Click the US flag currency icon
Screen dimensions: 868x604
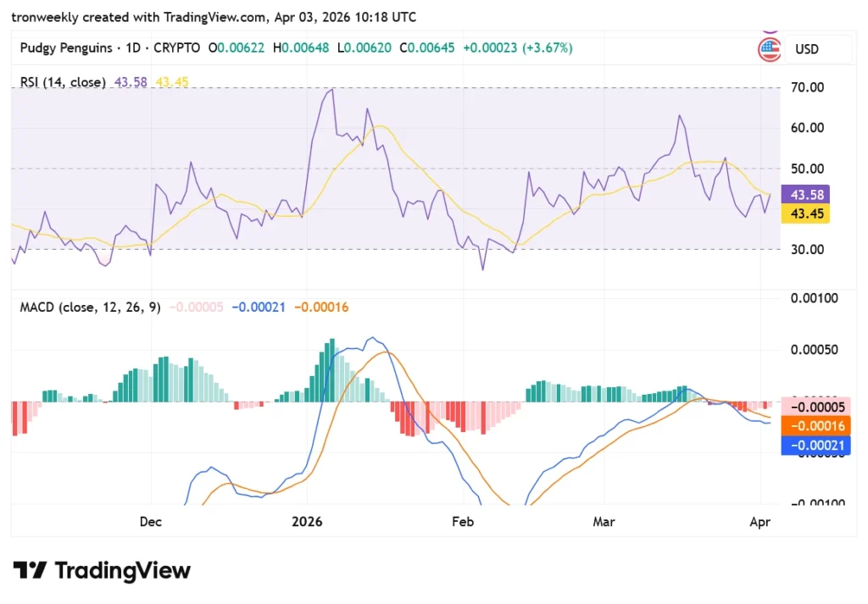click(769, 49)
